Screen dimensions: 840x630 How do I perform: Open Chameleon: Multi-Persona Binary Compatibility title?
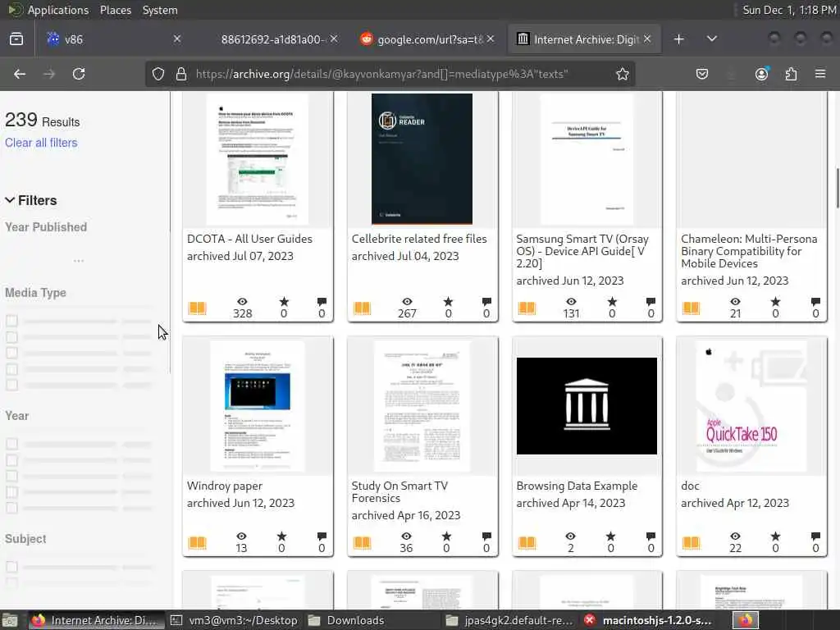click(749, 251)
